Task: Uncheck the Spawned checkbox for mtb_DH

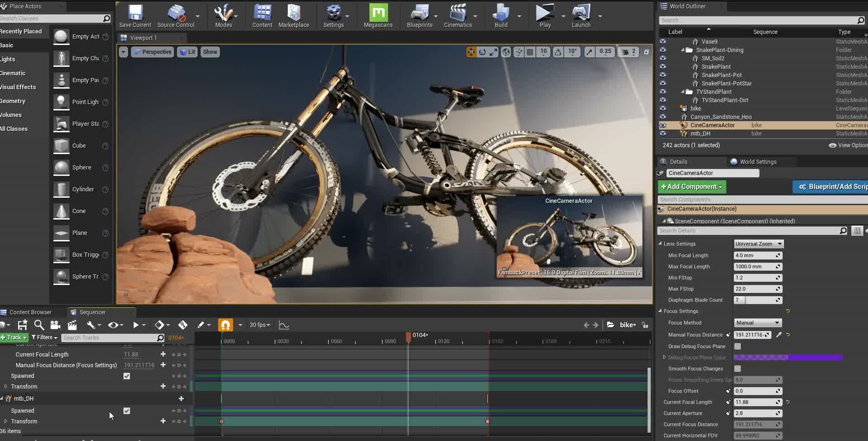Action: (x=127, y=411)
